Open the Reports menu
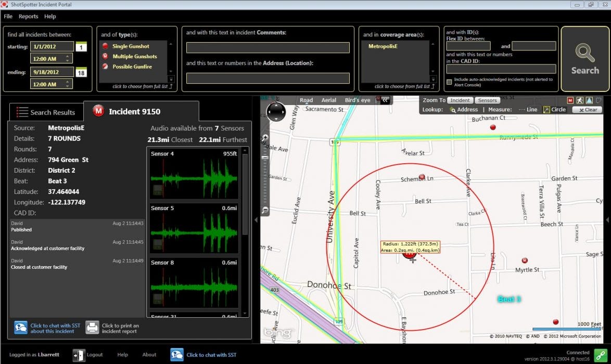 (29, 17)
